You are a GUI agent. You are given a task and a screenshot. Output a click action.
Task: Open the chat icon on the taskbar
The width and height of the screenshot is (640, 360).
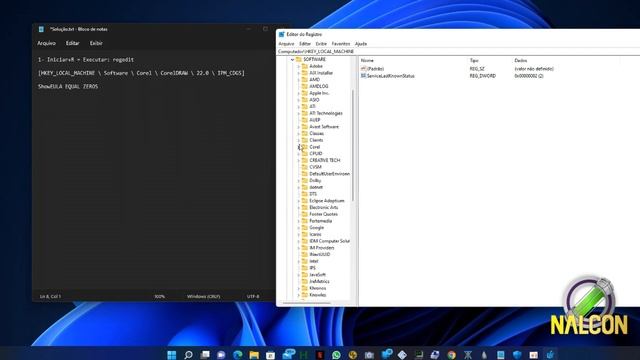tap(221, 355)
